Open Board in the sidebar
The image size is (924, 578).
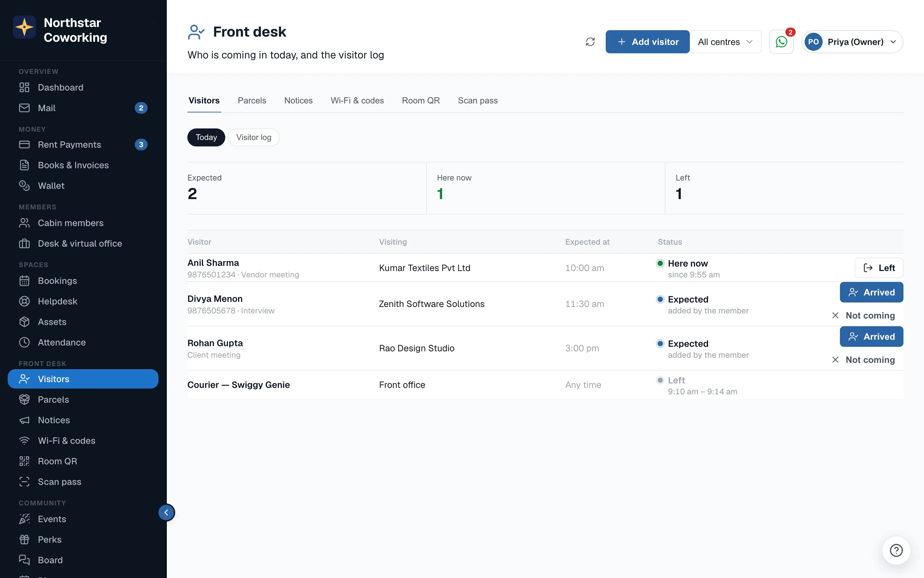[83, 560]
